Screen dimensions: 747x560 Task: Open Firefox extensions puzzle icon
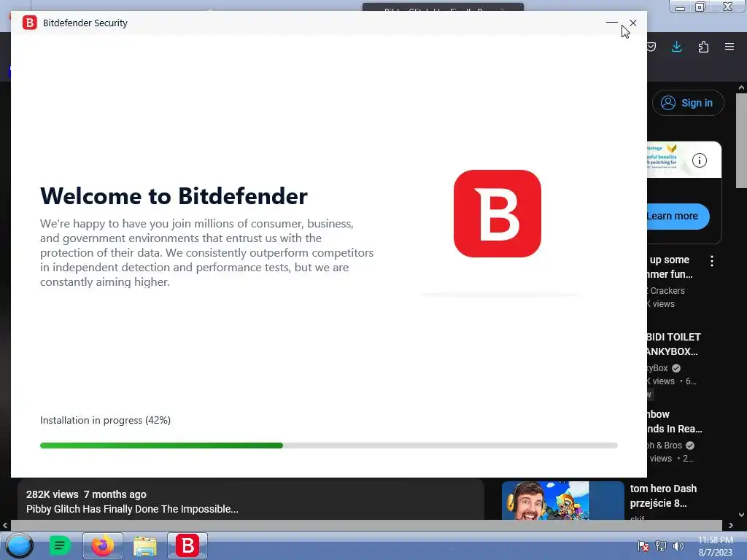coord(703,47)
